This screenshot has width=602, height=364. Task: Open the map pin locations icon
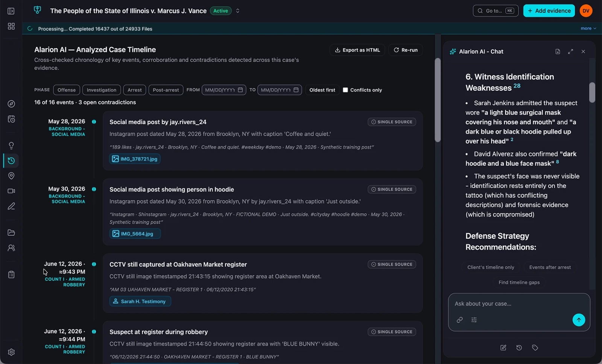[11, 176]
